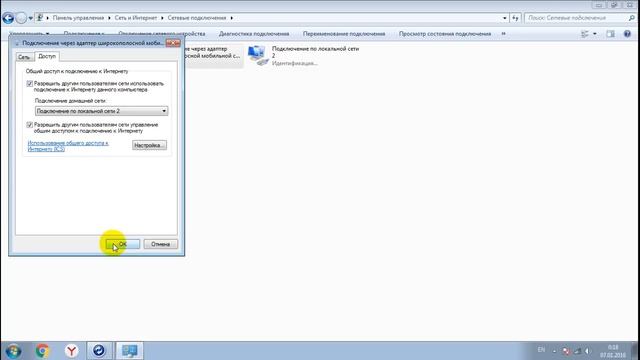Open the Windows Start menu

tap(13, 351)
